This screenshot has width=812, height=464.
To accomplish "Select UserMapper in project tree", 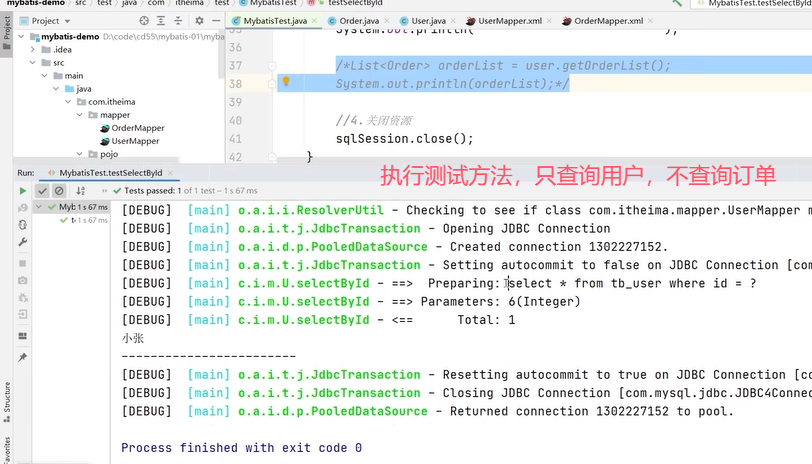I will (x=135, y=141).
